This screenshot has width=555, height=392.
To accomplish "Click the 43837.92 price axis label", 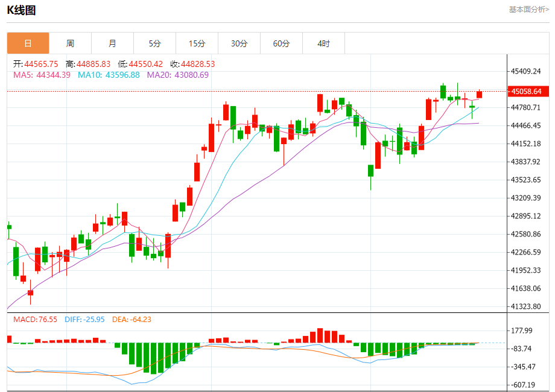I will [525, 162].
